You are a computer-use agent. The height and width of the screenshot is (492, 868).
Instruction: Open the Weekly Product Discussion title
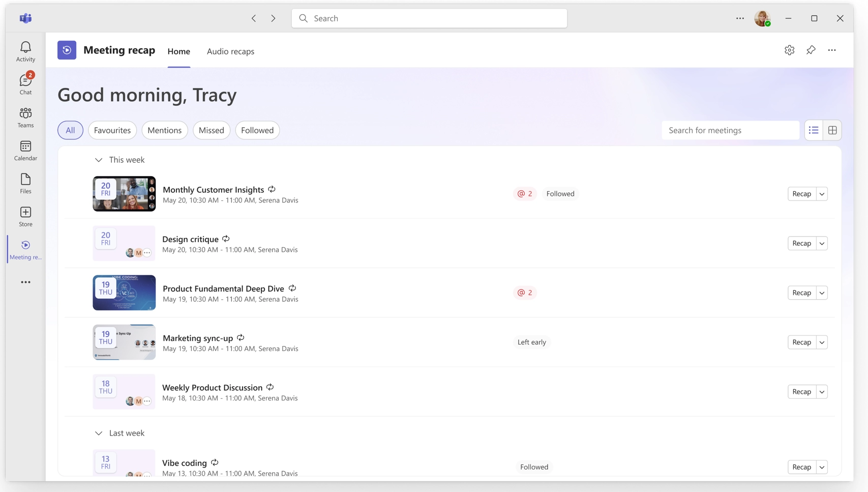(x=212, y=387)
